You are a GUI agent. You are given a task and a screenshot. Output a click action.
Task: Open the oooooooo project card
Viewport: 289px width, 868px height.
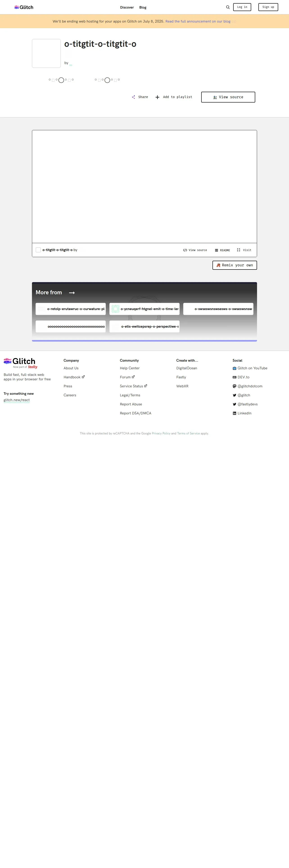(x=71, y=326)
